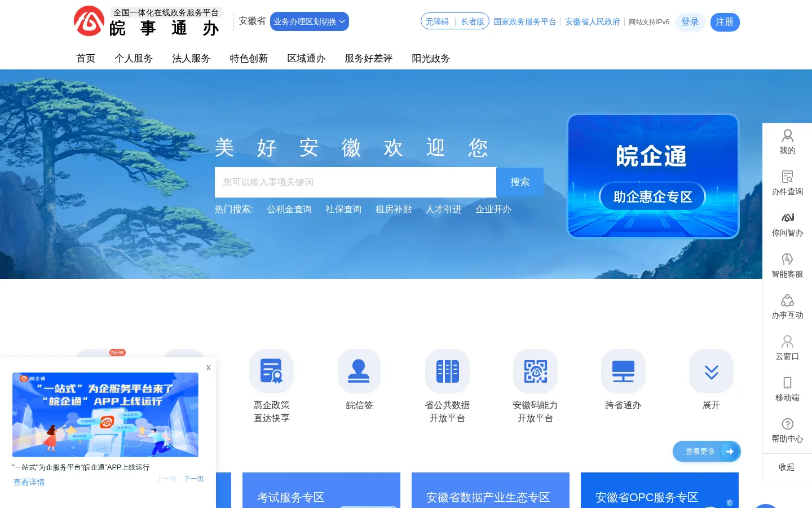Open 云窗口 in the right sidebar
Screen dimensions: 812x508
tap(787, 348)
